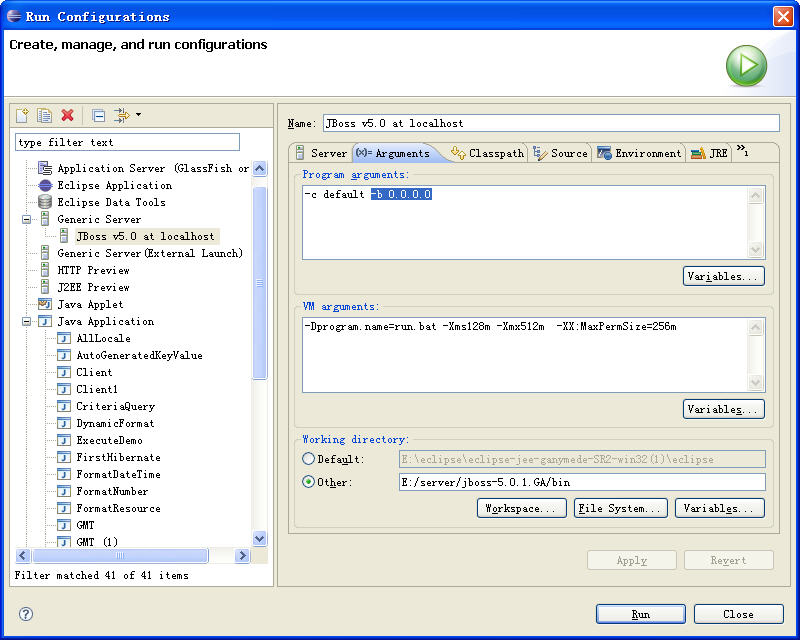Collapse the Java Application tree node

26,322
